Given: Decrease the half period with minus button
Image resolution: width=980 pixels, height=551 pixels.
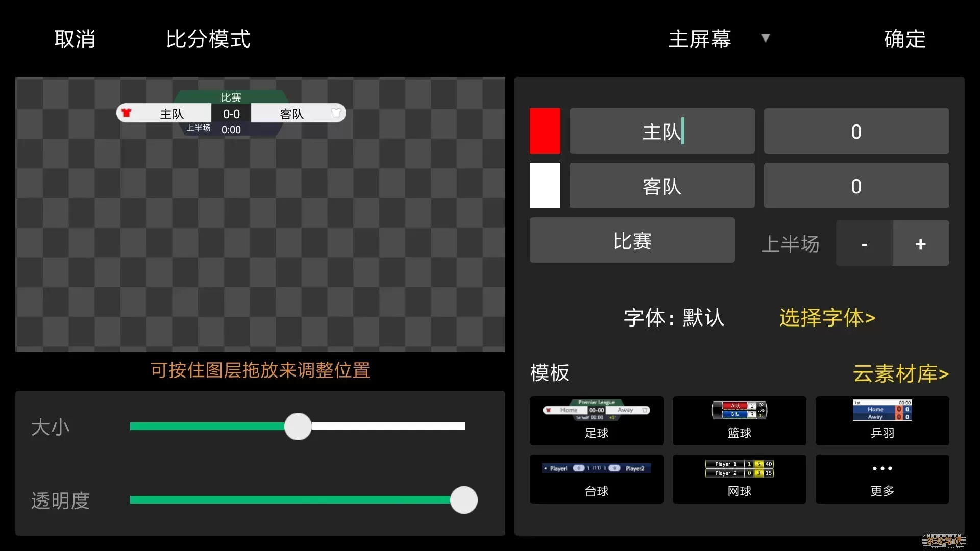Looking at the screenshot, I should 864,243.
